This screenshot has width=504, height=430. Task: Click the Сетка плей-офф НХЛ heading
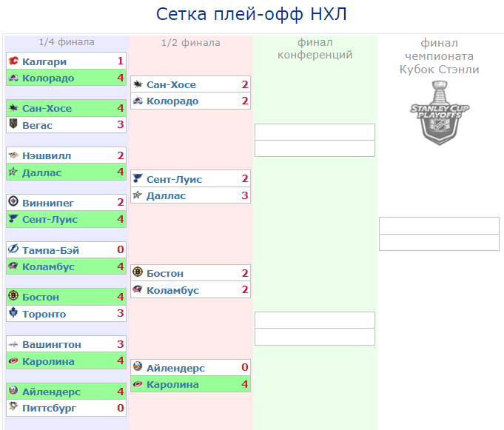click(x=252, y=15)
